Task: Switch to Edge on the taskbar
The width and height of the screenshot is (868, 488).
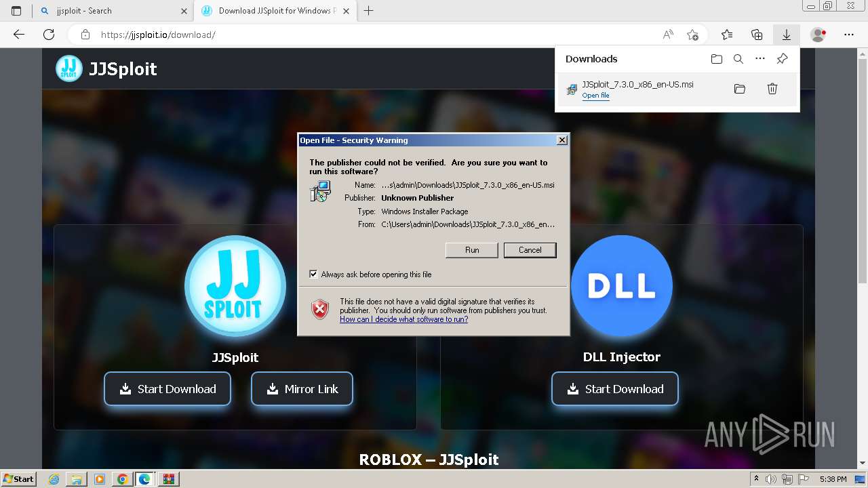Action: click(144, 479)
